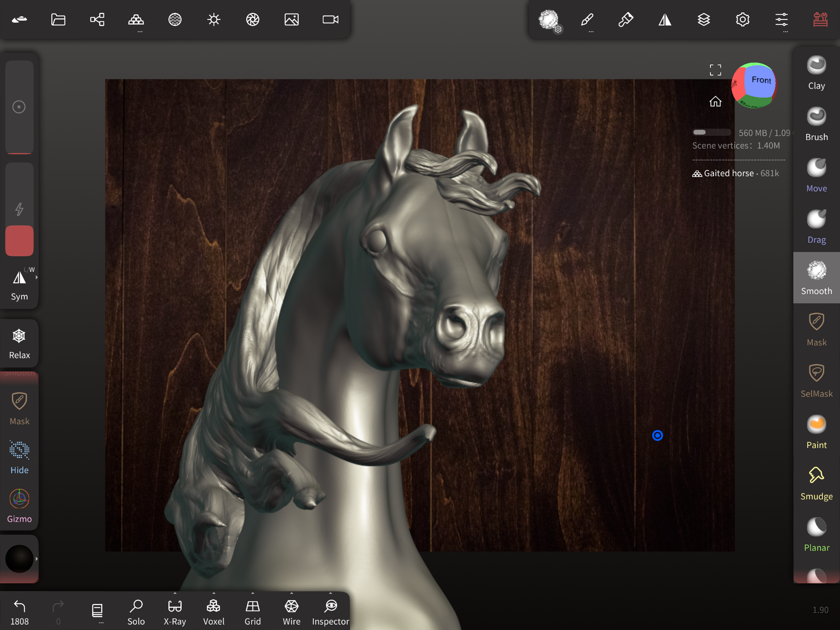Open the camera settings in top toolbar
The image size is (840, 630).
tap(330, 19)
